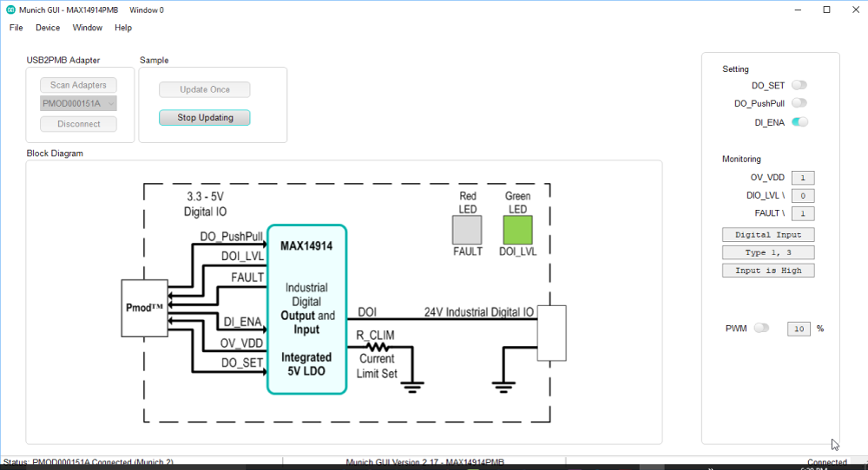Click the Stop Updating button
Image resolution: width=868 pixels, height=470 pixels.
coord(204,118)
